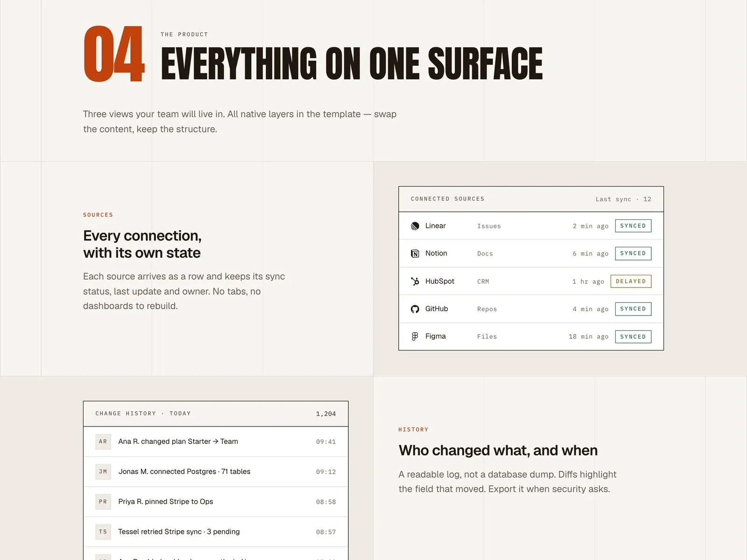Select the HubSpot logo icon
Image resolution: width=747 pixels, height=560 pixels.
point(415,281)
